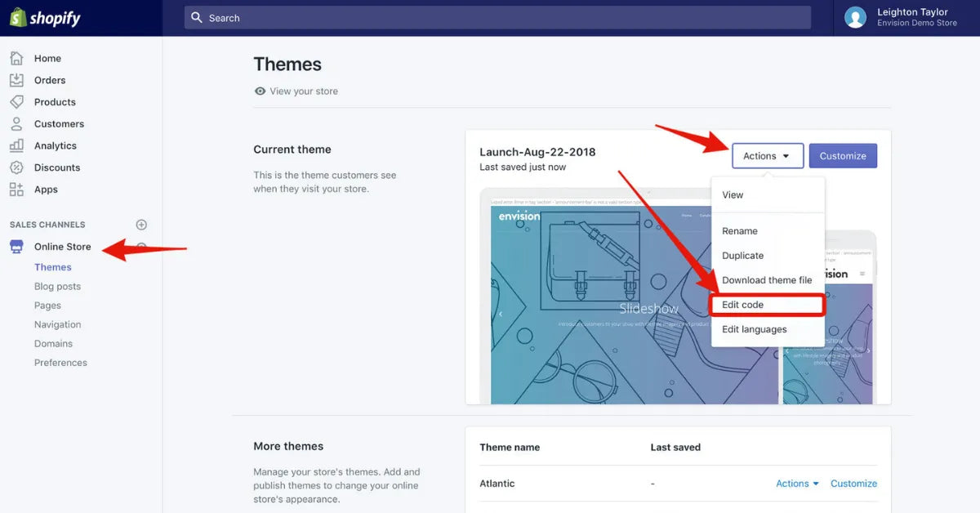Open the View your store link
Image resolution: width=980 pixels, height=513 pixels.
pyautogui.click(x=305, y=91)
